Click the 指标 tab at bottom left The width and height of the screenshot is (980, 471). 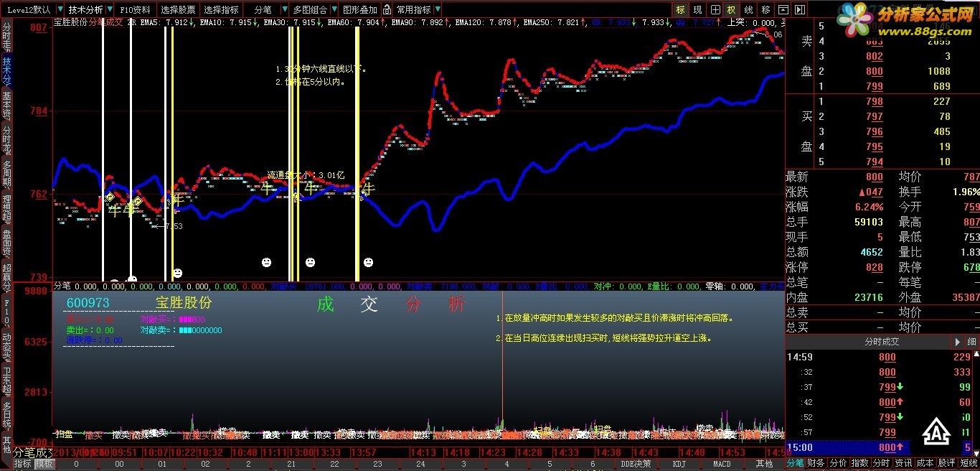click(x=23, y=464)
